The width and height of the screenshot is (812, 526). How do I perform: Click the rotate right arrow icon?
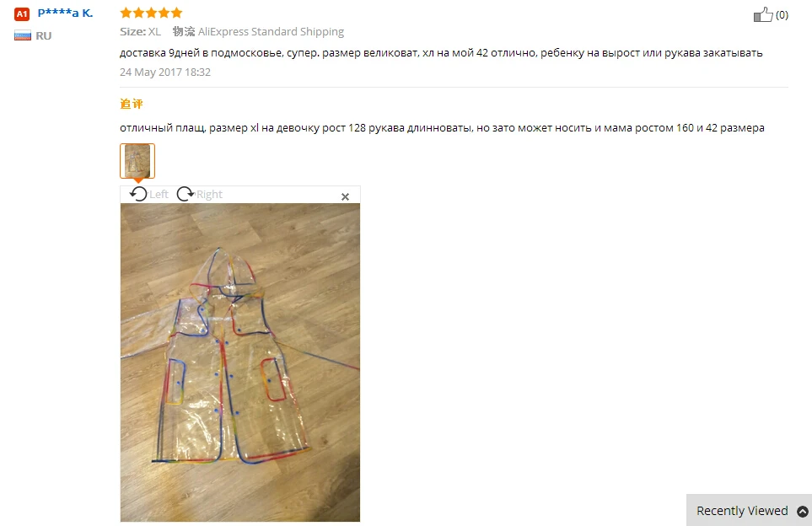click(186, 194)
